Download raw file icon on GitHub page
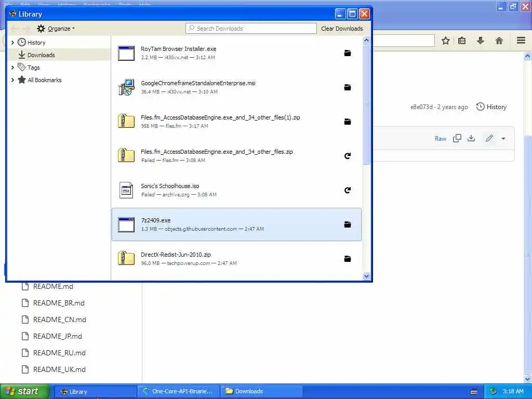Viewport: 532px width, 399px height. pyautogui.click(x=471, y=138)
